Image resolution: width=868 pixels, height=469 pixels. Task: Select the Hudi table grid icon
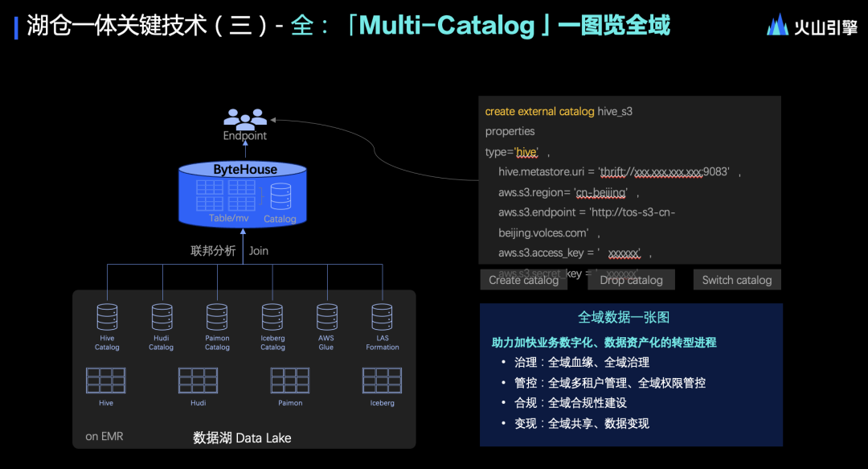pos(199,381)
